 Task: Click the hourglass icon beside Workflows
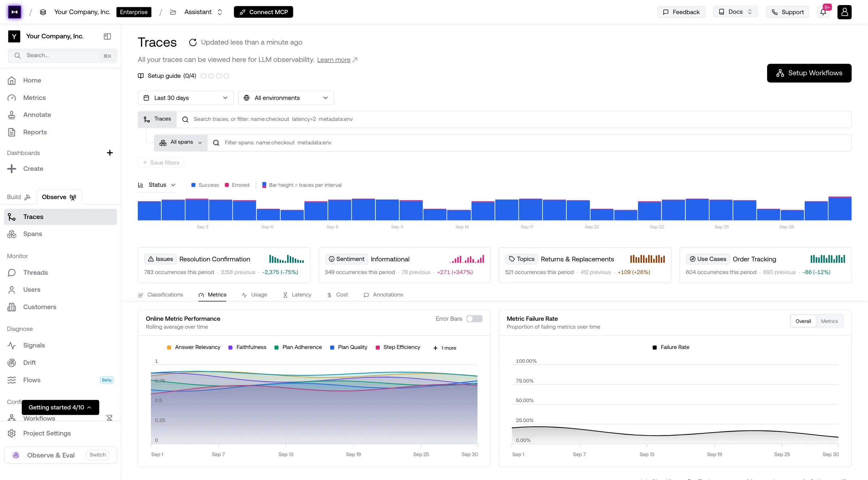click(x=109, y=418)
